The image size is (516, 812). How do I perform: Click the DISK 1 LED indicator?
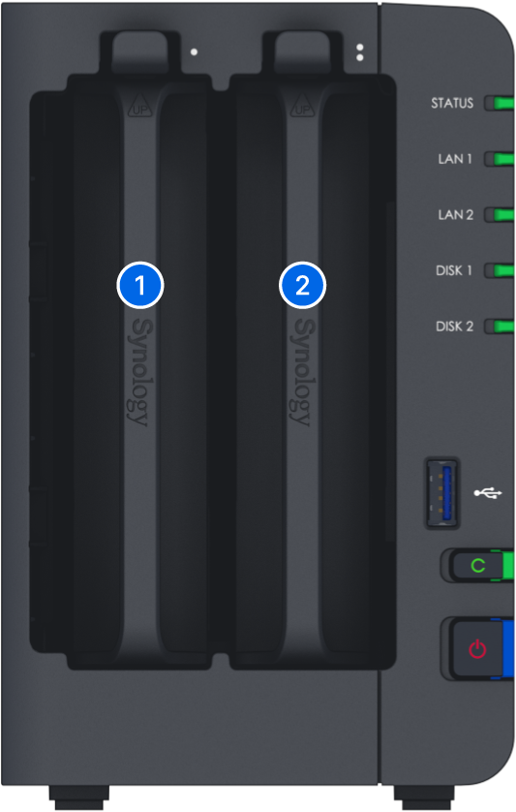tap(500, 270)
